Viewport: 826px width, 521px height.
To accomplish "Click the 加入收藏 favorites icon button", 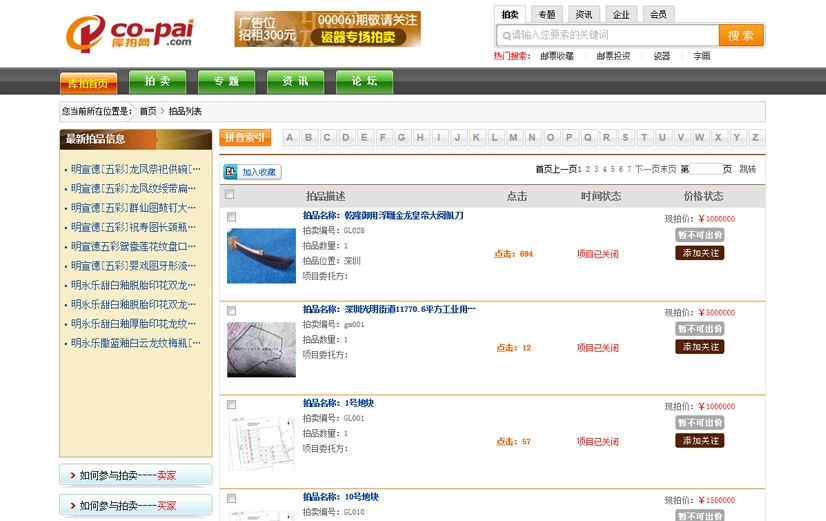I will point(252,172).
